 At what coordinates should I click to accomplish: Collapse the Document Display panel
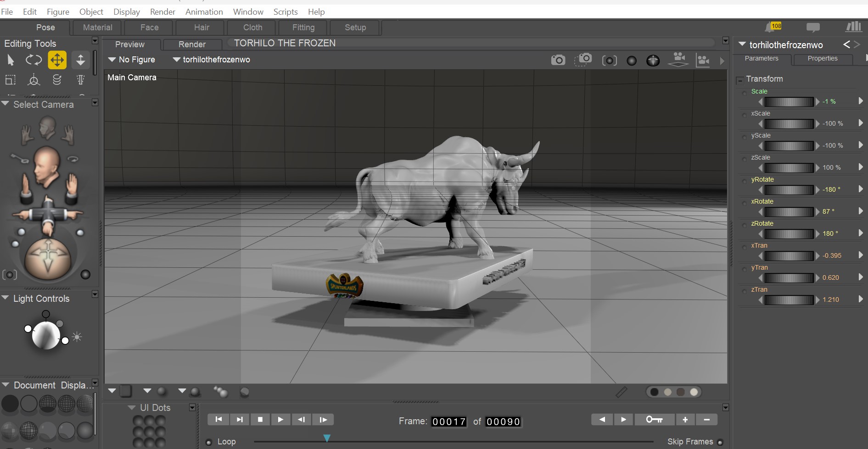pyautogui.click(x=6, y=385)
